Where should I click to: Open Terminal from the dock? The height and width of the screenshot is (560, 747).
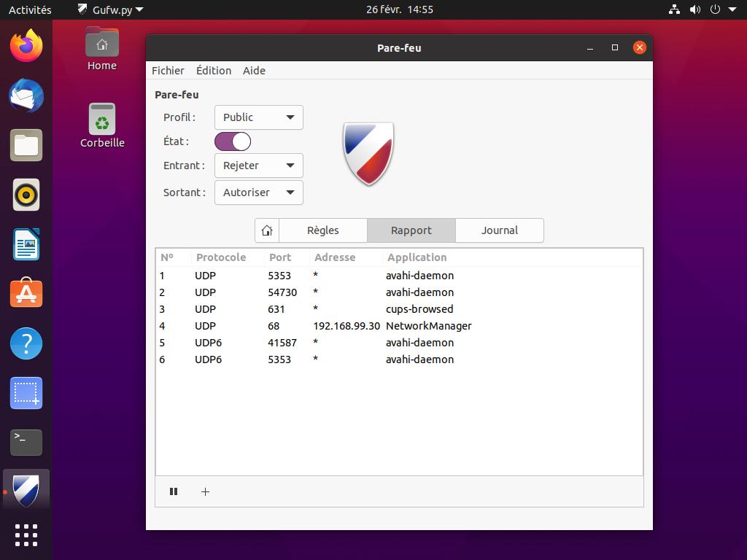[26, 442]
